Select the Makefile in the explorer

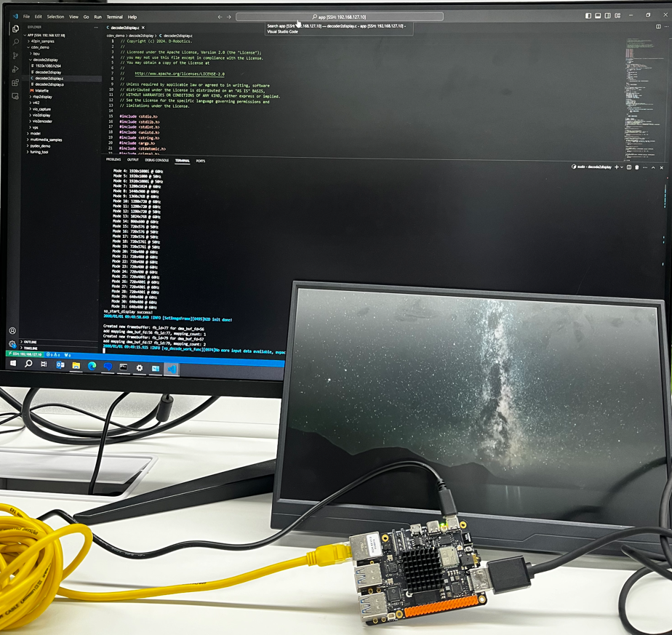(x=42, y=90)
